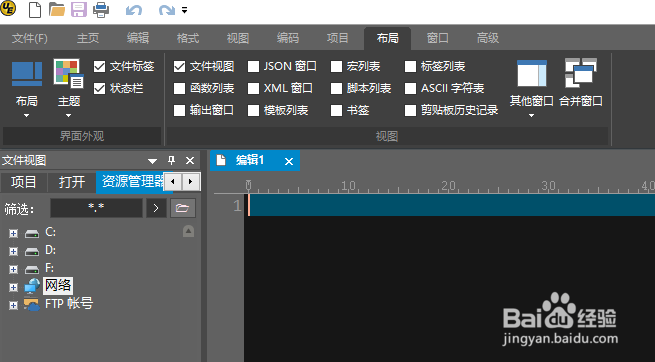Image resolution: width=655 pixels, height=362 pixels.
Task: Pin the 文件视图 panel with the pushpin icon
Action: pyautogui.click(x=171, y=160)
